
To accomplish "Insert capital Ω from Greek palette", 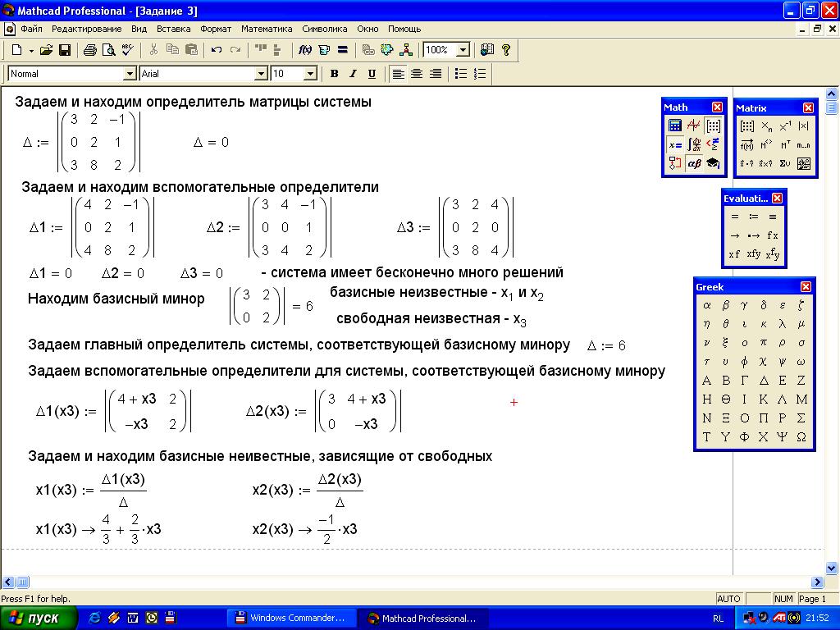I will point(801,436).
